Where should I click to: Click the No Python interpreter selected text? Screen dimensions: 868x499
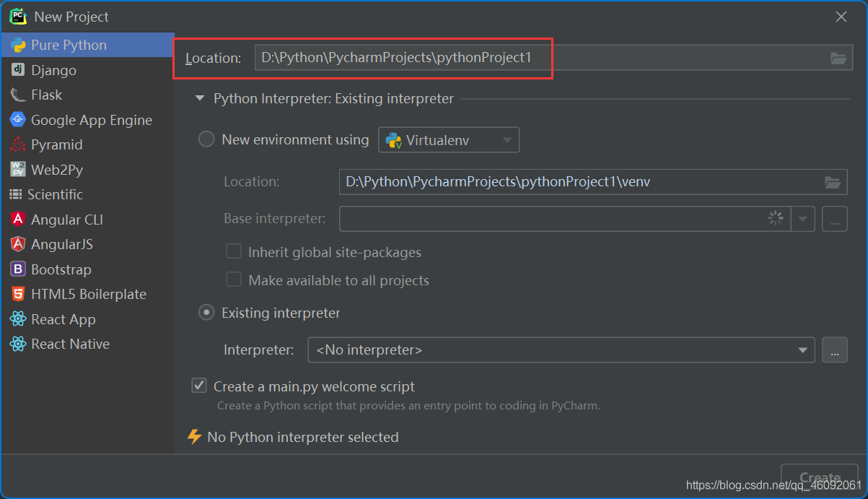pyautogui.click(x=303, y=437)
